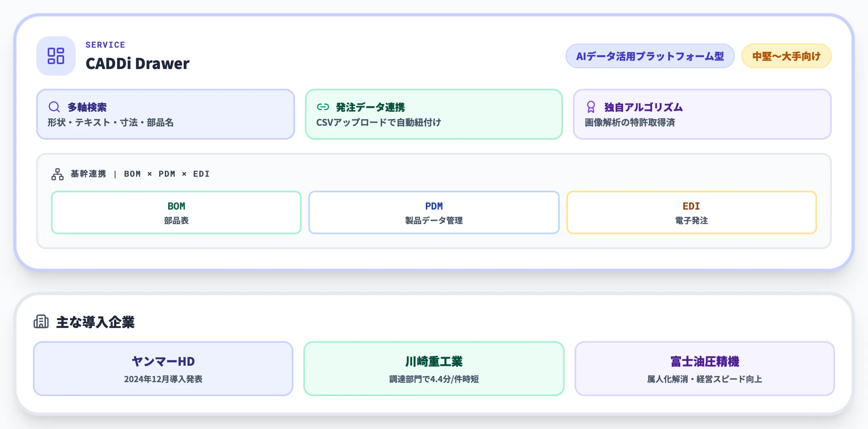Click the link icon beside 発注データ連携
This screenshot has width=868, height=429.
(x=322, y=107)
